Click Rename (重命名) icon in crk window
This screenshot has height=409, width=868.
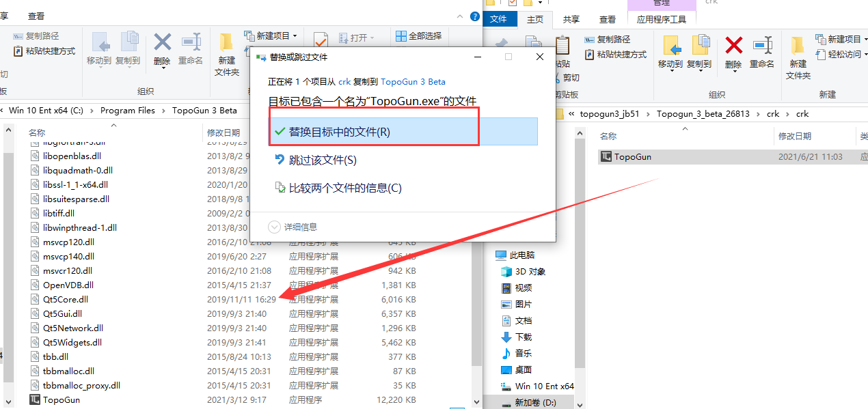point(762,52)
